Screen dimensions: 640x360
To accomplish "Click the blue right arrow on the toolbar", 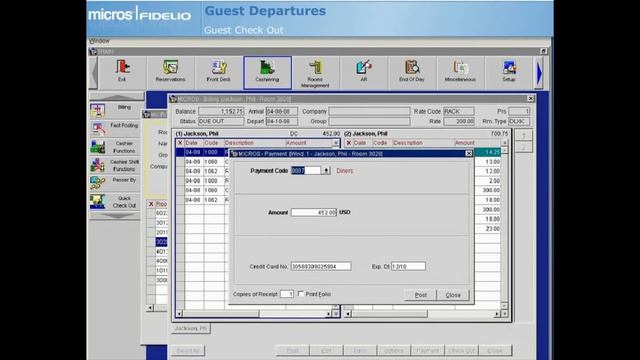I will [x=539, y=73].
